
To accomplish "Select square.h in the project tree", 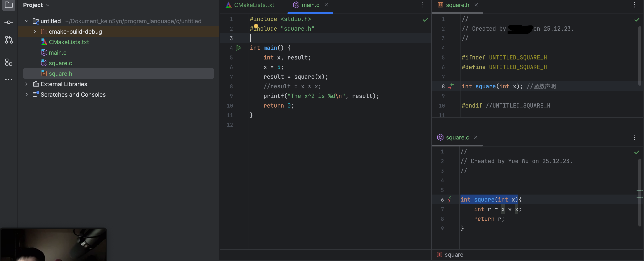I will (x=118, y=74).
